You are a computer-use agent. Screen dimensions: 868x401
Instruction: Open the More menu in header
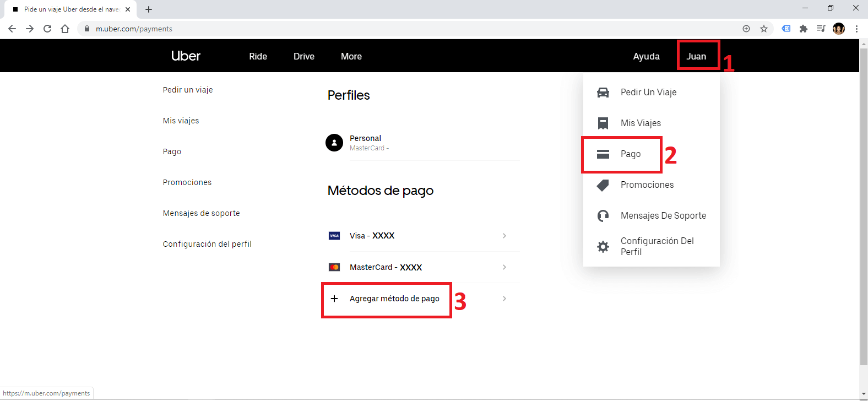pos(351,56)
